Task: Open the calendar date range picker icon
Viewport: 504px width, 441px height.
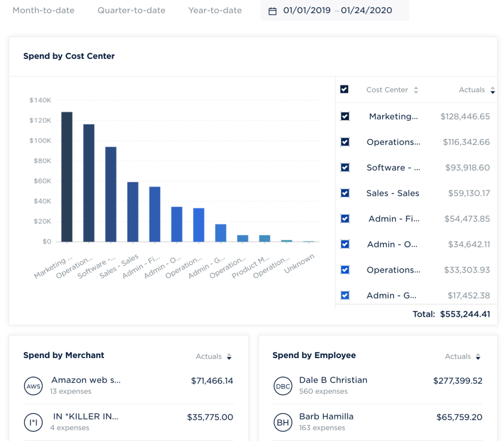Action: (272, 10)
